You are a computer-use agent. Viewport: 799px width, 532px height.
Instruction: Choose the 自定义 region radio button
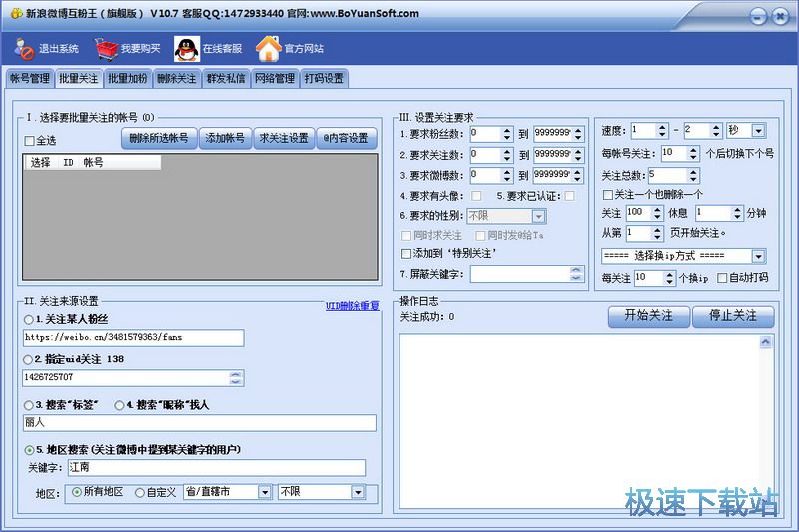[x=138, y=492]
